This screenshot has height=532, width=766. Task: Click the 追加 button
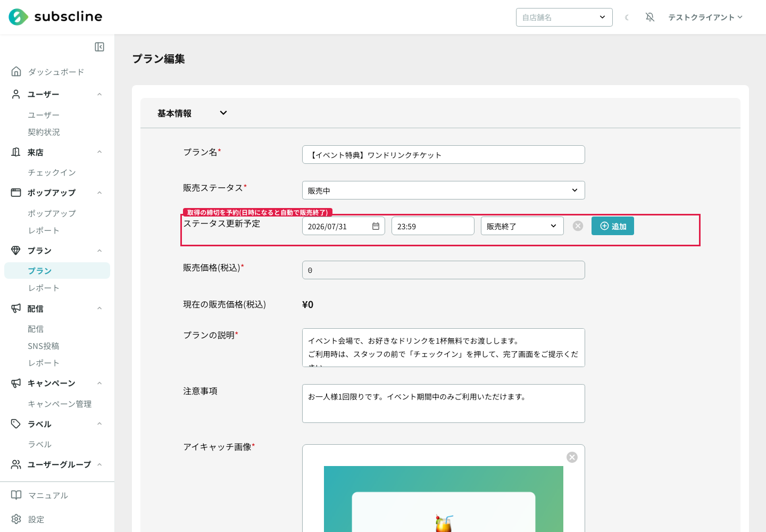pos(613,226)
